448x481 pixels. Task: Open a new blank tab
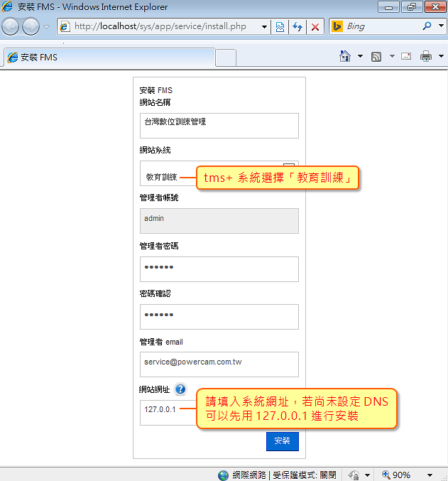coord(226,58)
